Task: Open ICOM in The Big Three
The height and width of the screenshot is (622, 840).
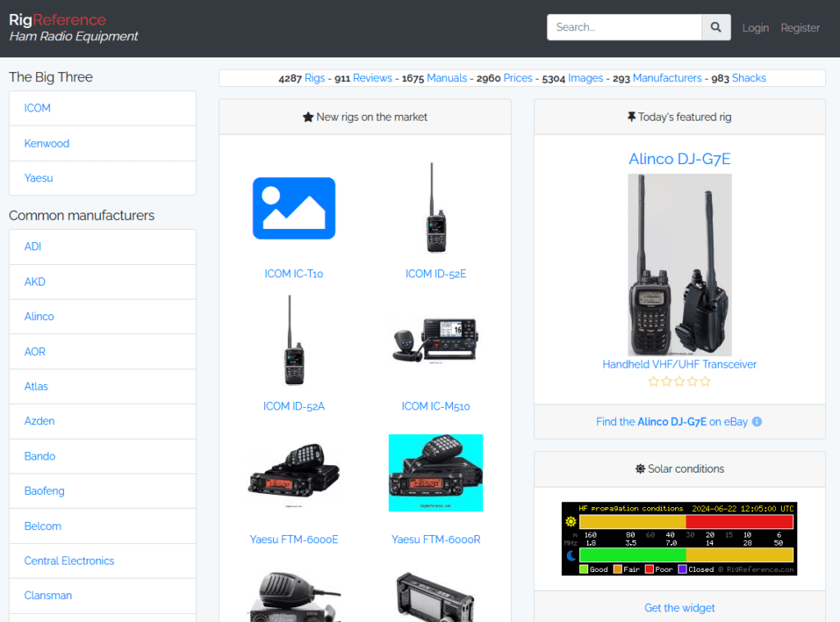Action: point(103,108)
